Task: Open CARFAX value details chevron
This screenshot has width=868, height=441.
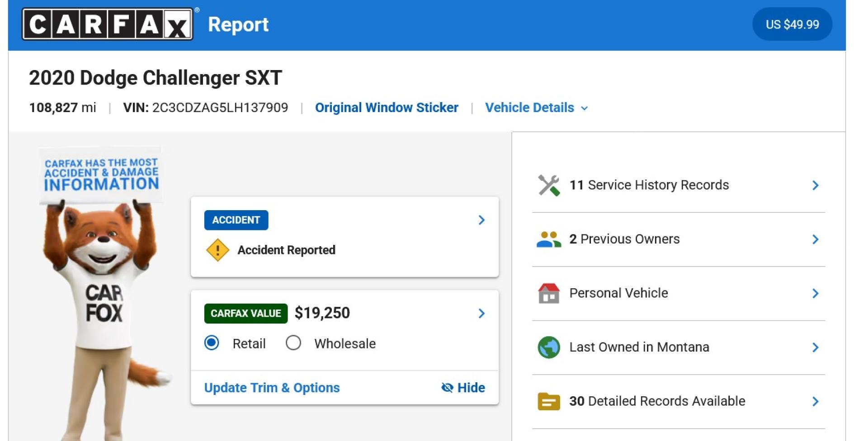Action: click(x=481, y=314)
